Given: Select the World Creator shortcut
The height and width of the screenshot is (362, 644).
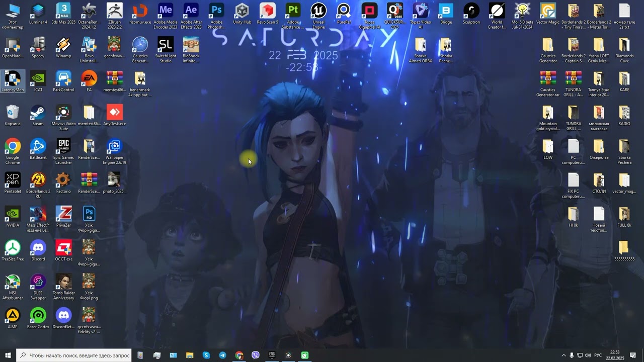Looking at the screenshot, I should [497, 17].
